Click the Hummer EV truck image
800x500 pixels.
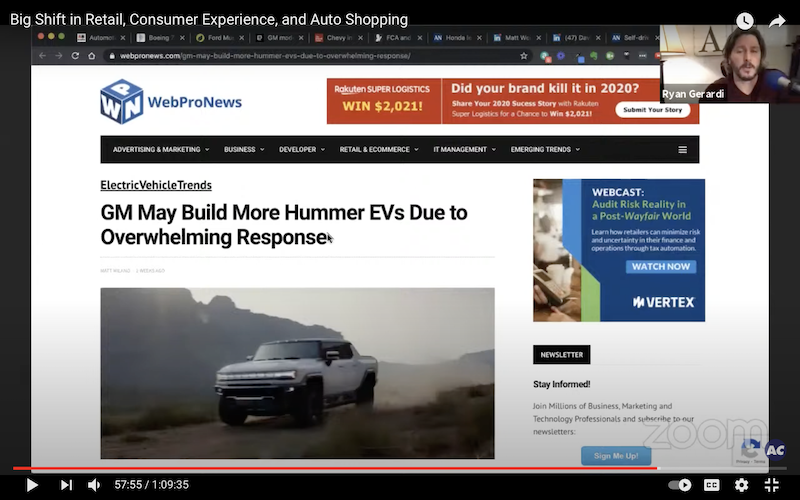point(297,373)
